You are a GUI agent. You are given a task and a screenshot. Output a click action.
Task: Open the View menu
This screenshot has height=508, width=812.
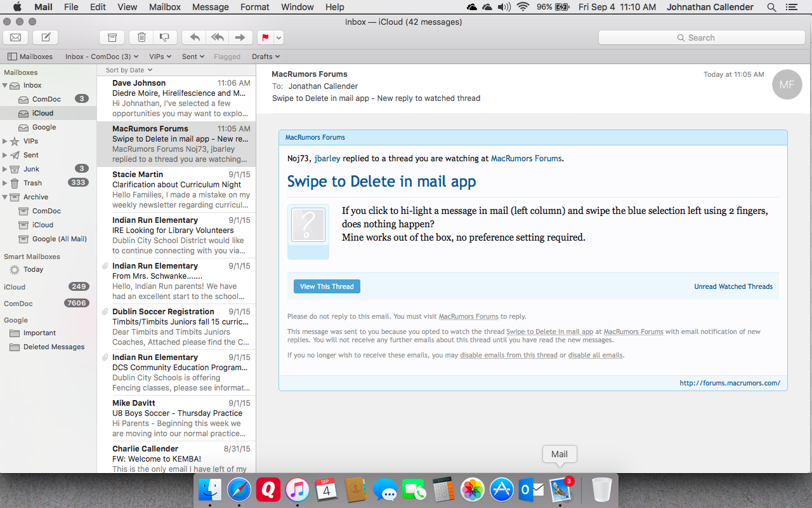coord(128,7)
